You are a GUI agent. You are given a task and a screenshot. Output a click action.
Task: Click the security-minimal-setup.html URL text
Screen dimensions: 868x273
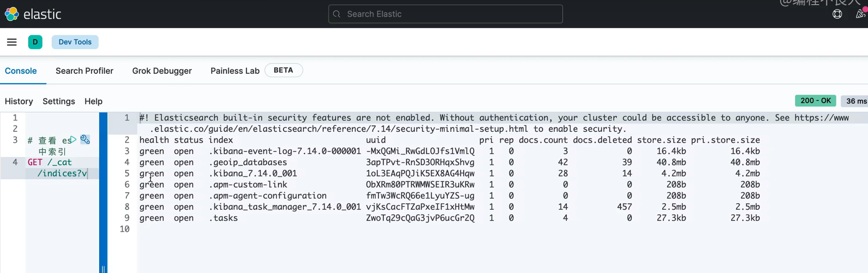[x=339, y=129]
